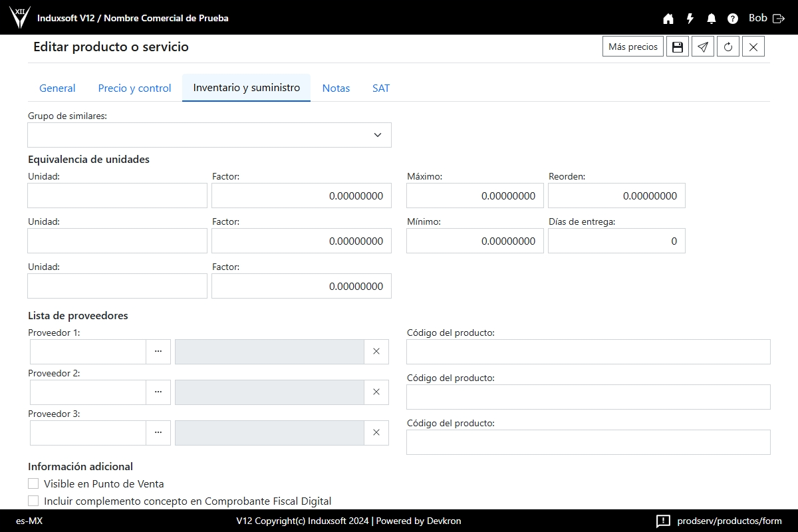Image resolution: width=798 pixels, height=532 pixels.
Task: Save the product with the diskette icon
Action: tap(678, 47)
